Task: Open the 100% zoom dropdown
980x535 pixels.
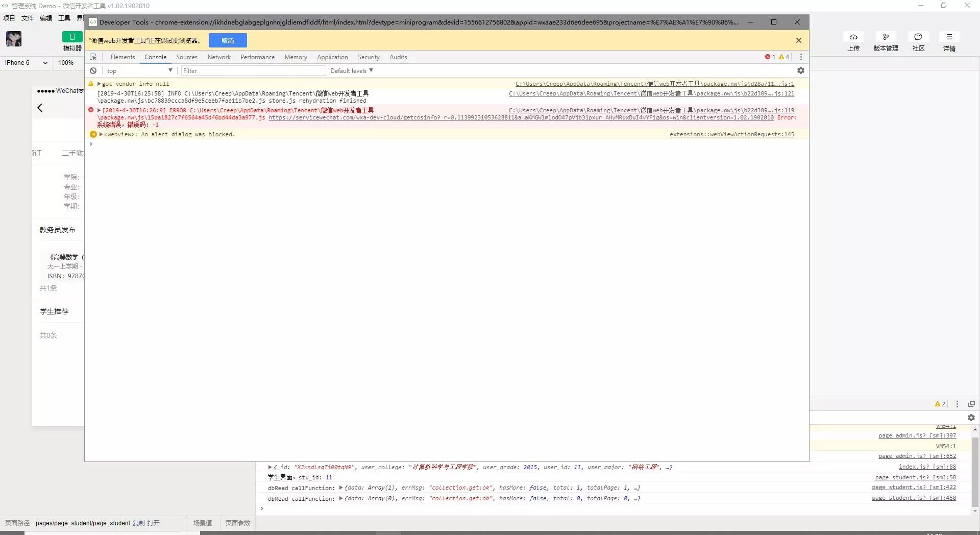Action: pyautogui.click(x=66, y=63)
